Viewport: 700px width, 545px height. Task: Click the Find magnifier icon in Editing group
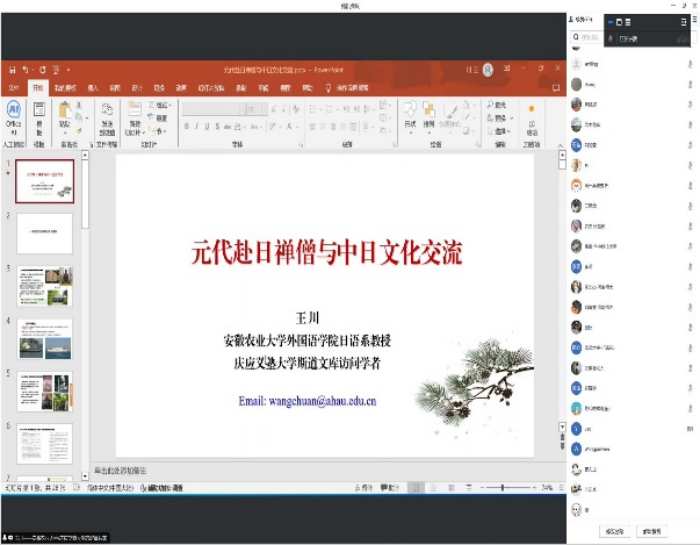pos(491,104)
